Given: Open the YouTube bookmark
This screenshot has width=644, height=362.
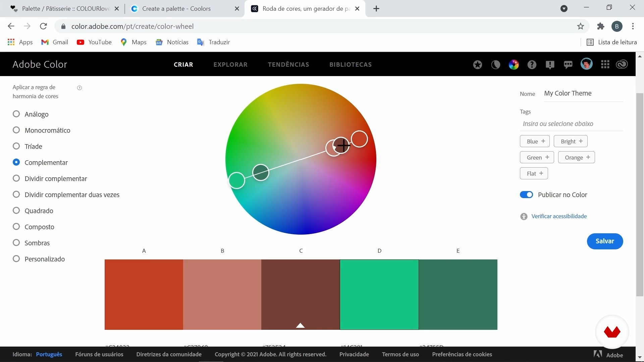Looking at the screenshot, I should 94,42.
